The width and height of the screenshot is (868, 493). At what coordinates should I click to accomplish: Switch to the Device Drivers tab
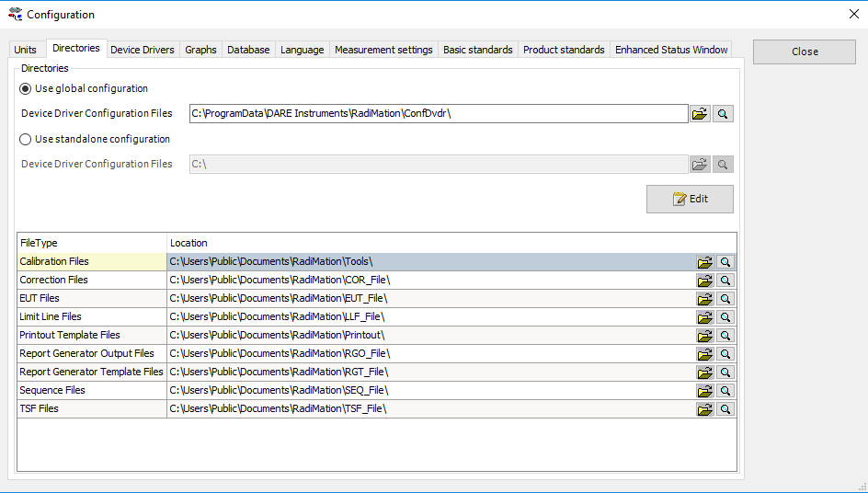[x=142, y=50]
